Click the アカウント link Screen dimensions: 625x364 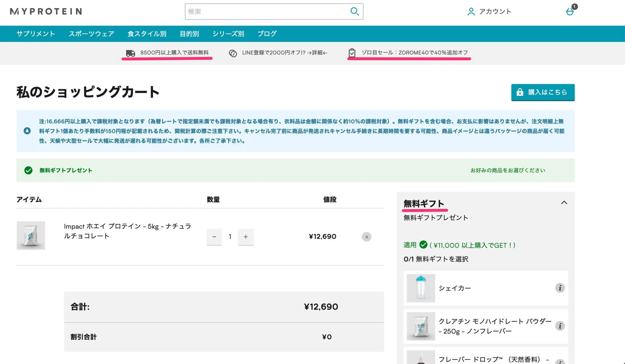[495, 12]
